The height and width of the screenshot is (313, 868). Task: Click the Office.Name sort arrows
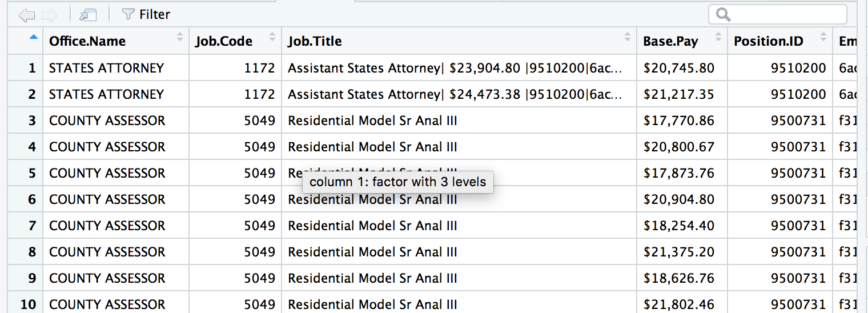point(180,37)
